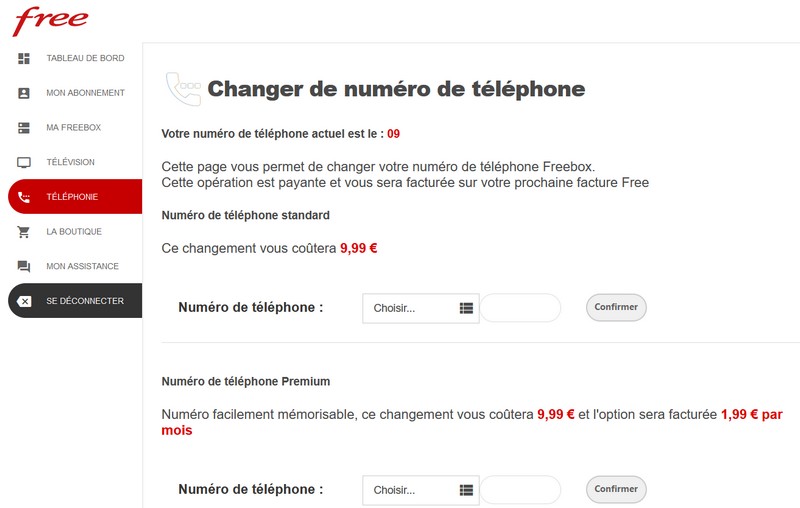Click the Mon Assistance chat icon
This screenshot has height=508, width=800.
(x=24, y=267)
